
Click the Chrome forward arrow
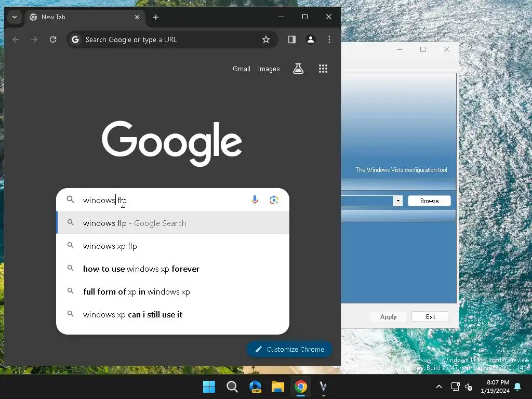point(34,39)
